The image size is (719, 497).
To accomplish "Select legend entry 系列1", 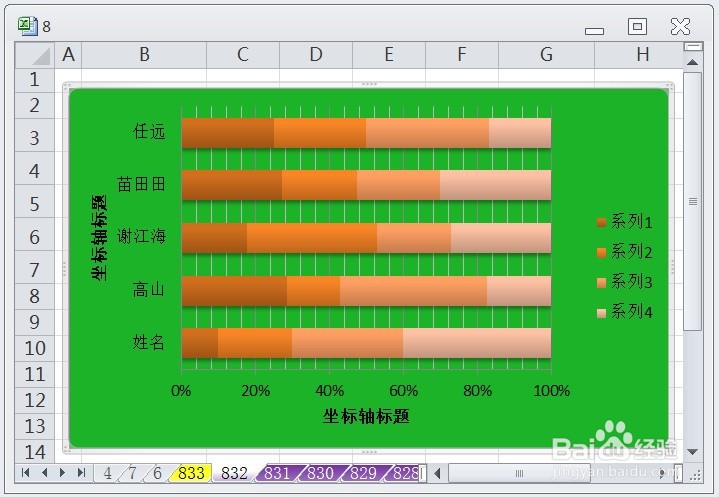I will (625, 222).
